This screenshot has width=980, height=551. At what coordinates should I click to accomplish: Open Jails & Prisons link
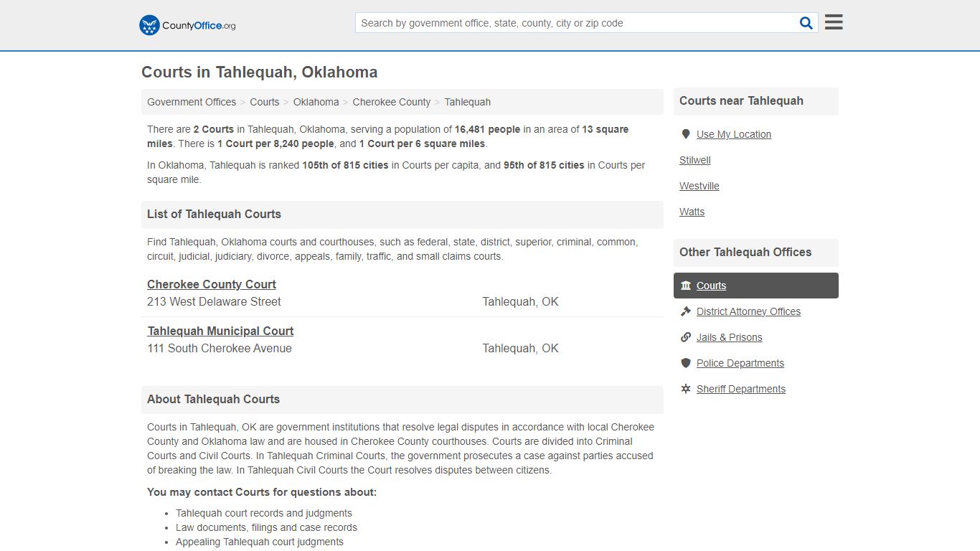[x=730, y=337]
